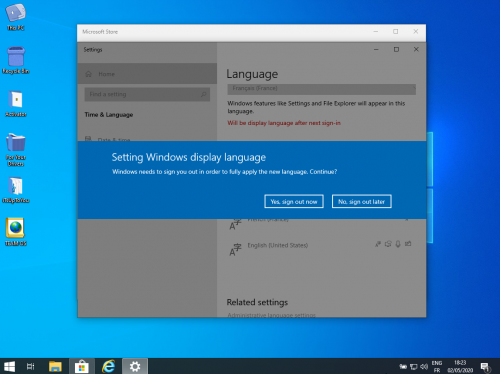Open For Your Drivers folder icon
Viewport: 500px width, 374px height.
16,149
